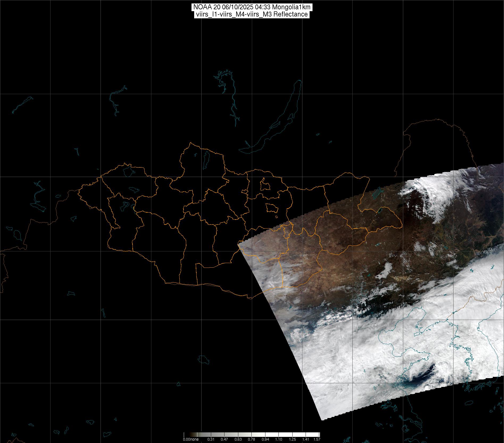
Task: Click the 1.41 colorbar tick label
Action: tap(306, 439)
